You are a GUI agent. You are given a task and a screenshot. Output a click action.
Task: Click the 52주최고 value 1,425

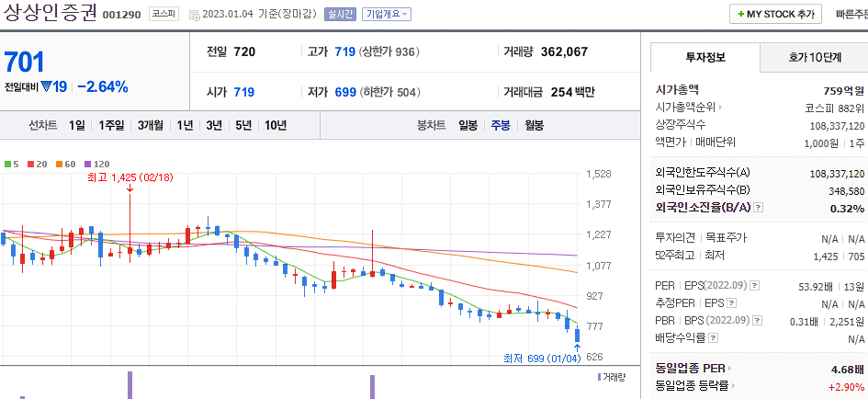[x=826, y=256]
